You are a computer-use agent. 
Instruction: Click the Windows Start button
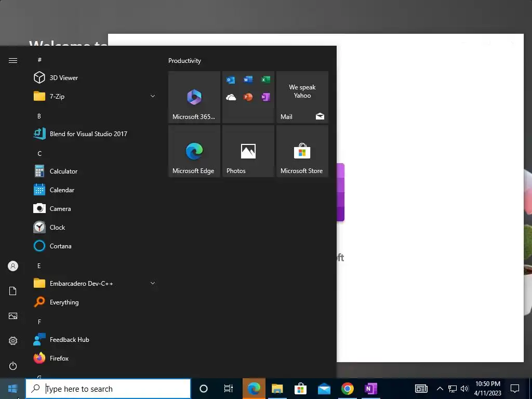(12, 389)
